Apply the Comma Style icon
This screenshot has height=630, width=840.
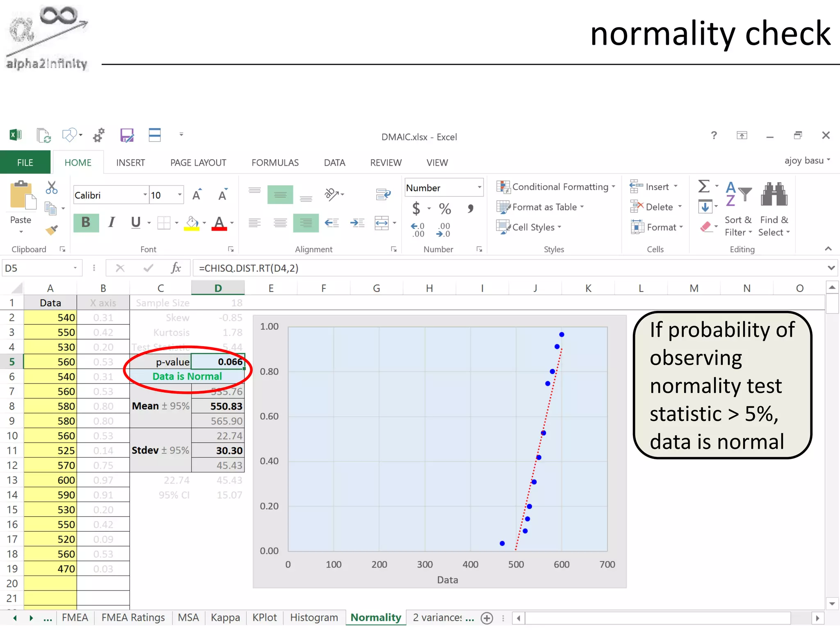click(x=470, y=208)
